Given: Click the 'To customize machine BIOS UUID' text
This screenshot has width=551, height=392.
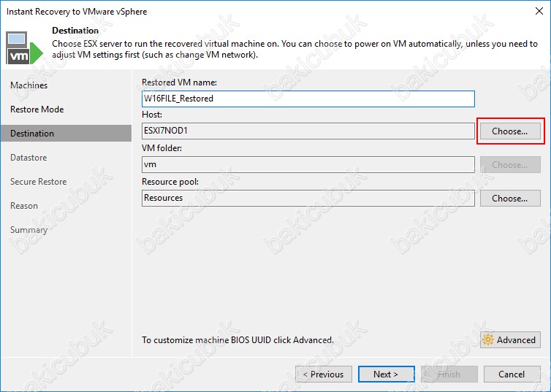Looking at the screenshot, I should (237, 340).
